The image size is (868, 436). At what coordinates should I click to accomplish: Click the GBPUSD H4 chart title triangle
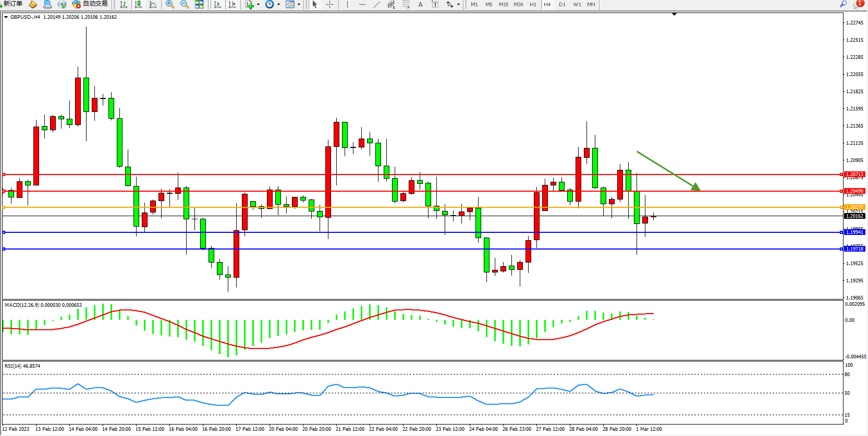[x=6, y=17]
